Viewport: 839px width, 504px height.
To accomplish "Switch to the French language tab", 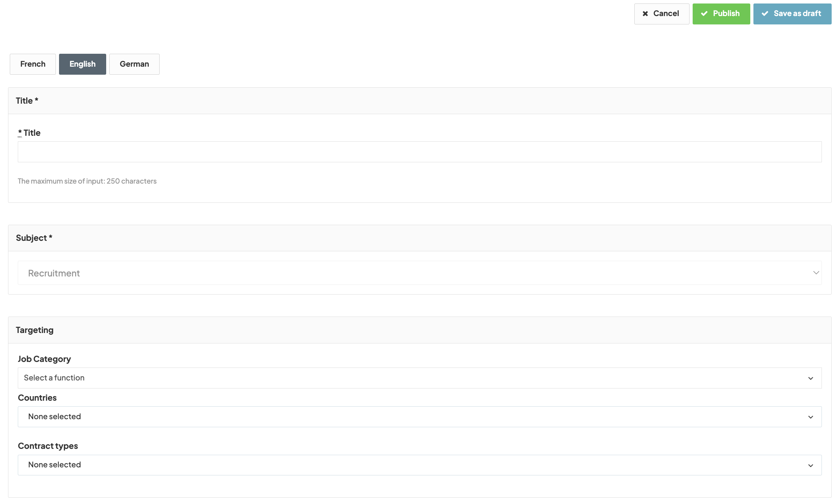I will point(33,64).
